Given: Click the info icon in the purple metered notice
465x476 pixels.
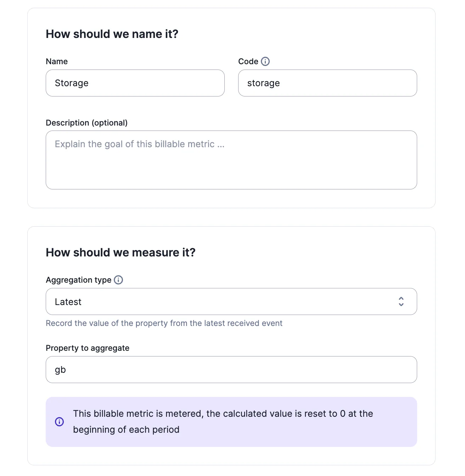Looking at the screenshot, I should [x=60, y=422].
